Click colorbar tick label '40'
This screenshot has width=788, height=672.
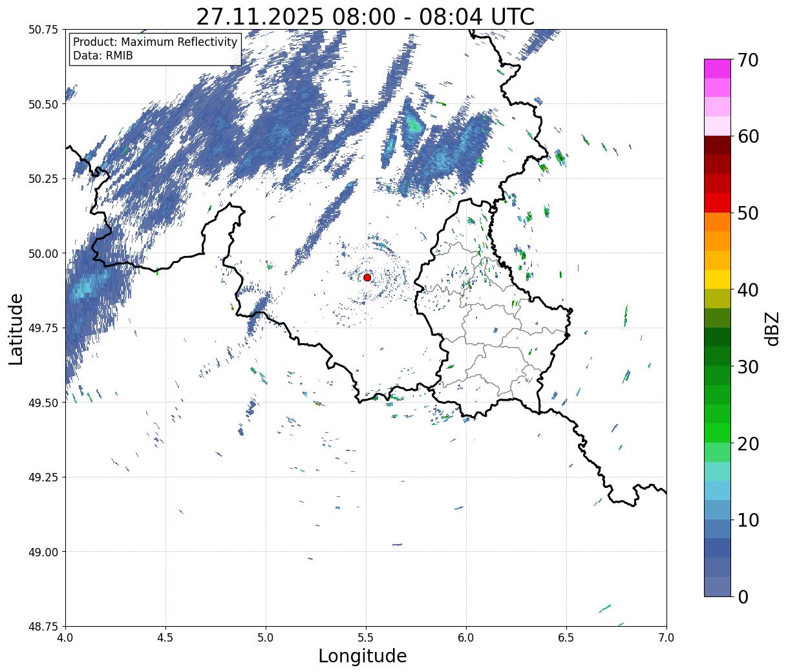[748, 290]
